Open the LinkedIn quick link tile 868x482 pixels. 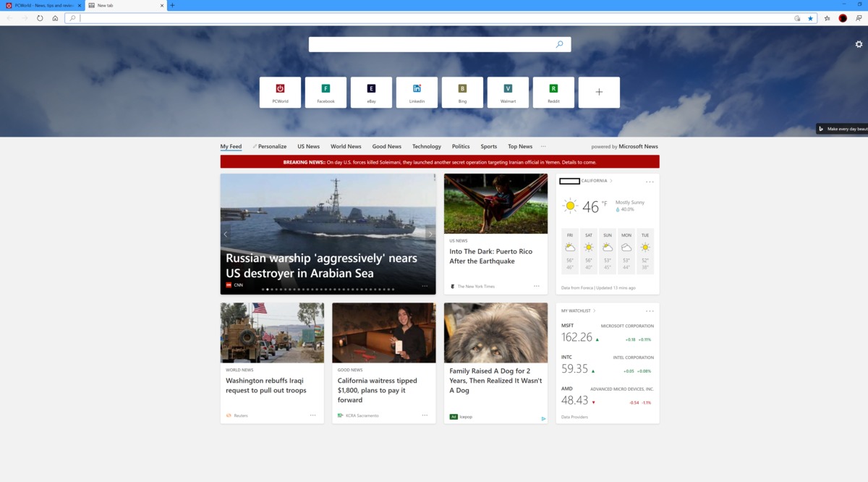(x=417, y=93)
